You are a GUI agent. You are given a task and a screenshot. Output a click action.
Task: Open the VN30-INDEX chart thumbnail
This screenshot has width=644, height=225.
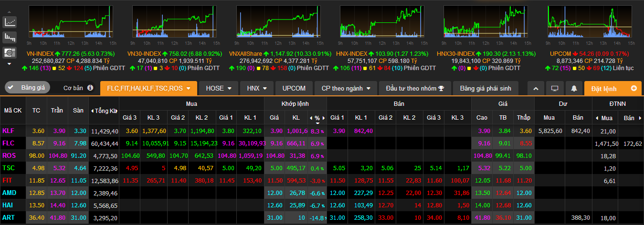point(175,21)
